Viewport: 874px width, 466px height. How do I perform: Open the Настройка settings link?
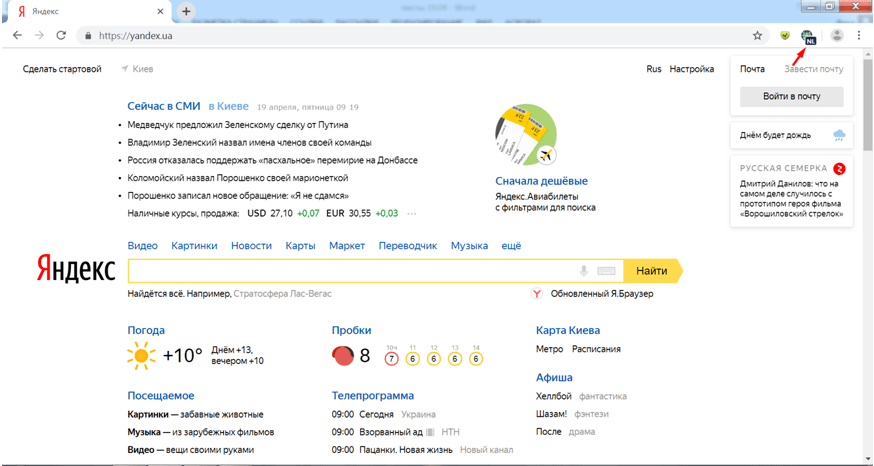(x=692, y=69)
